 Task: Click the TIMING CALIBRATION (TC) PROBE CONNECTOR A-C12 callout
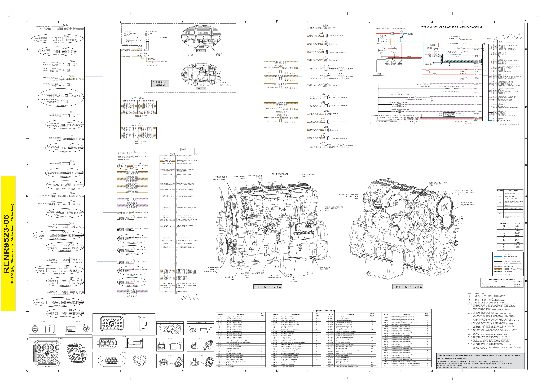pos(334,209)
